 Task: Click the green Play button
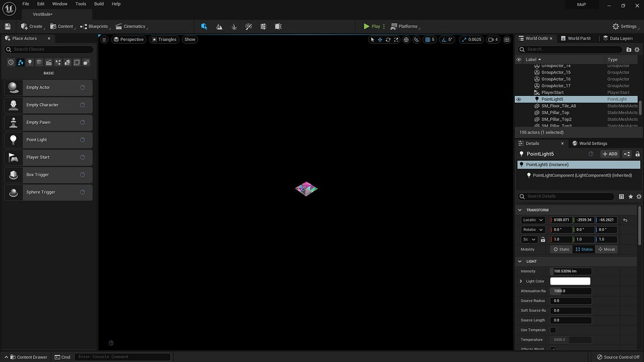point(372,26)
